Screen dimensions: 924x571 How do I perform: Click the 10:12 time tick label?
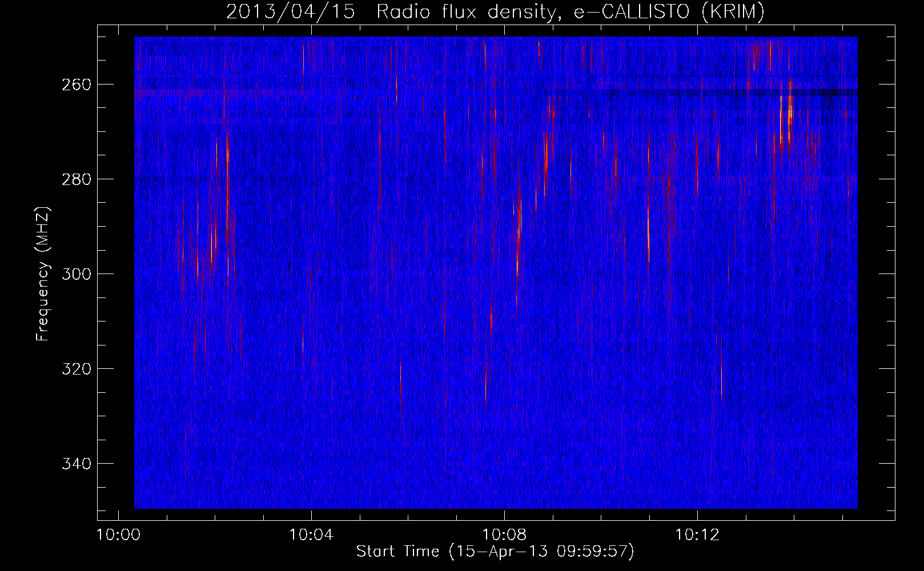tap(697, 535)
